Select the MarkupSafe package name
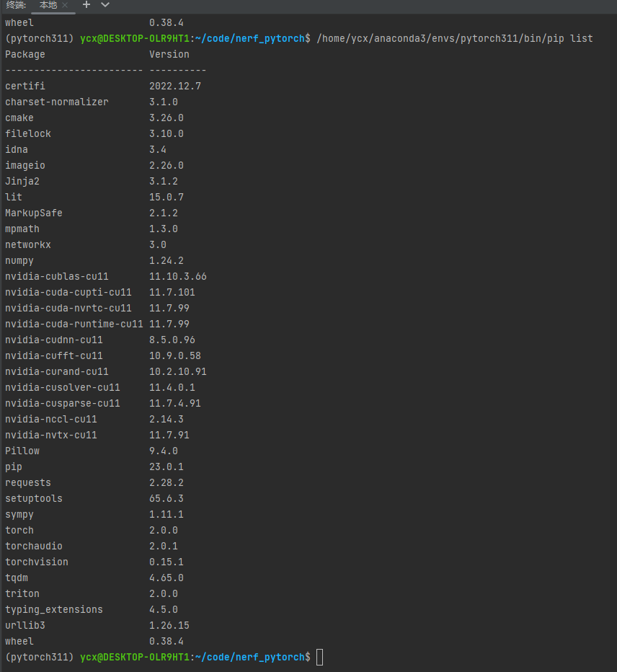The width and height of the screenshot is (617, 672). [x=33, y=213]
